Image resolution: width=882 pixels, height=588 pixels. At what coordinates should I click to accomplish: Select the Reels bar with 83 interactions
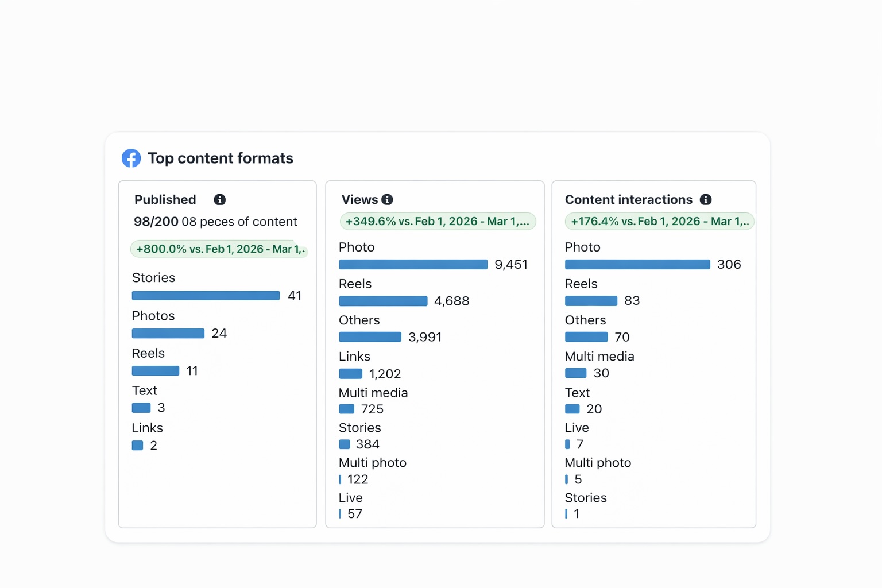[591, 301]
